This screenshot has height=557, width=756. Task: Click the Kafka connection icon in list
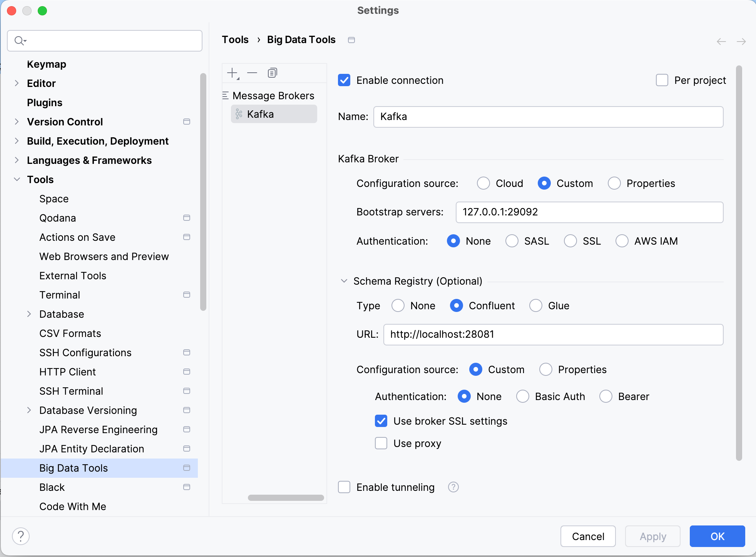239,114
